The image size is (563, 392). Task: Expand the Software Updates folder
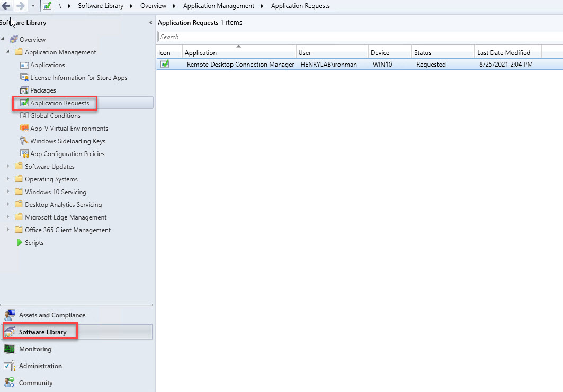coord(8,167)
